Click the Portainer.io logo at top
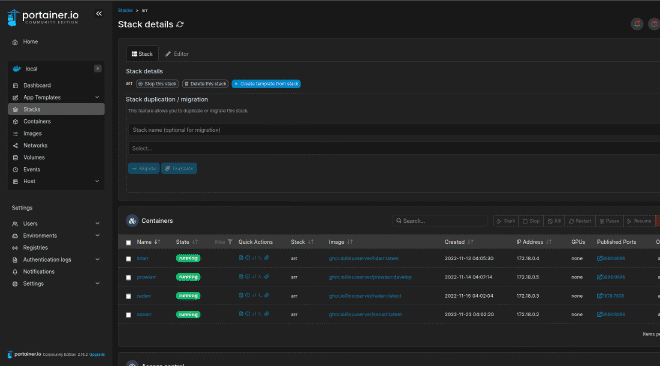Viewport: 660px width, 366px height. point(43,17)
